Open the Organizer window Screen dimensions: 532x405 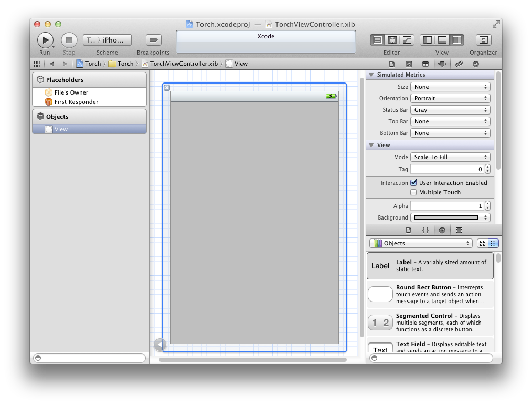483,40
